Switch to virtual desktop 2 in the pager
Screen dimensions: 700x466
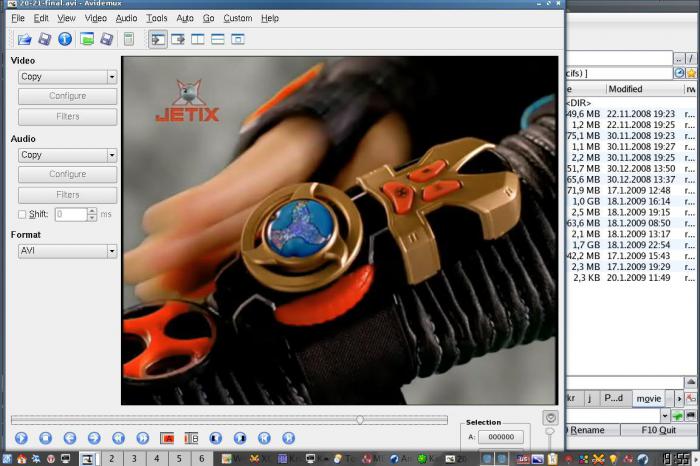pyautogui.click(x=112, y=458)
